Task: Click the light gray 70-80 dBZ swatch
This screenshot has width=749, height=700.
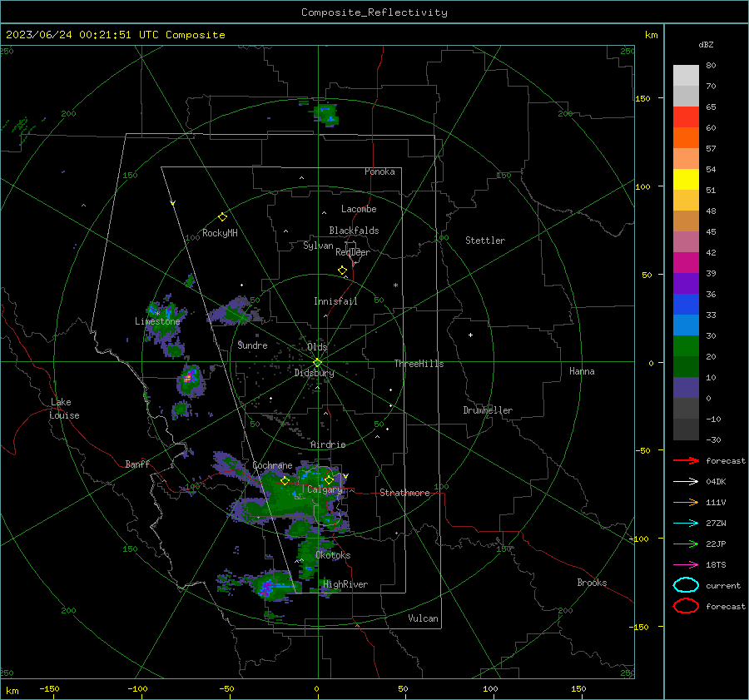Action: pyautogui.click(x=686, y=76)
